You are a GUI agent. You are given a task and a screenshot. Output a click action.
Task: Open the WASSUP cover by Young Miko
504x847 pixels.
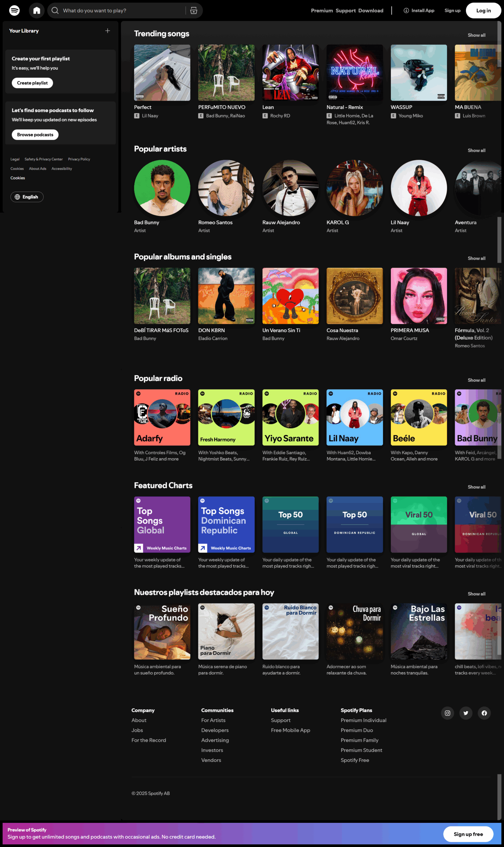point(419,73)
